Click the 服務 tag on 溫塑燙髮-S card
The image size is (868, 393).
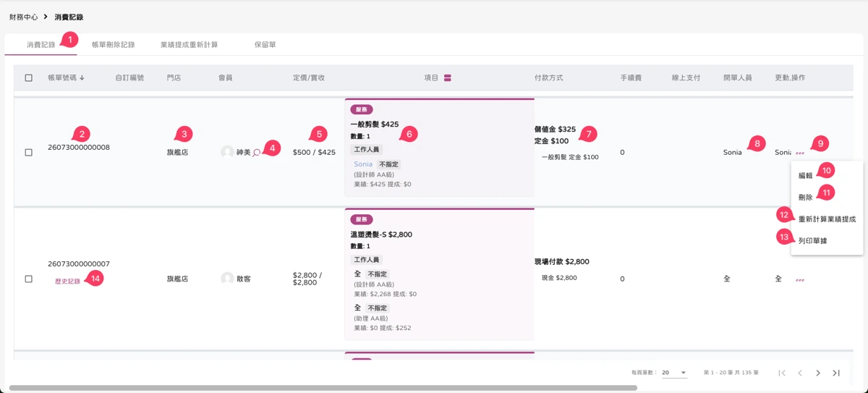pos(362,219)
